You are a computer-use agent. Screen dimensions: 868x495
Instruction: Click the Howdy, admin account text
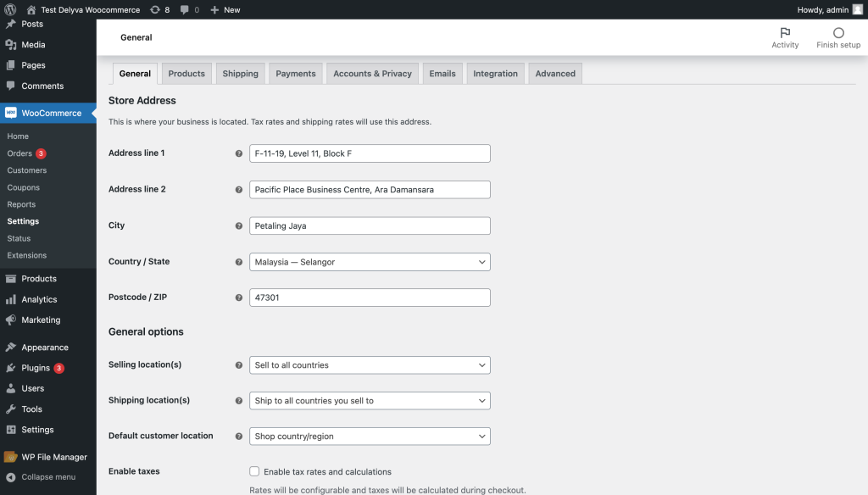tap(822, 9)
